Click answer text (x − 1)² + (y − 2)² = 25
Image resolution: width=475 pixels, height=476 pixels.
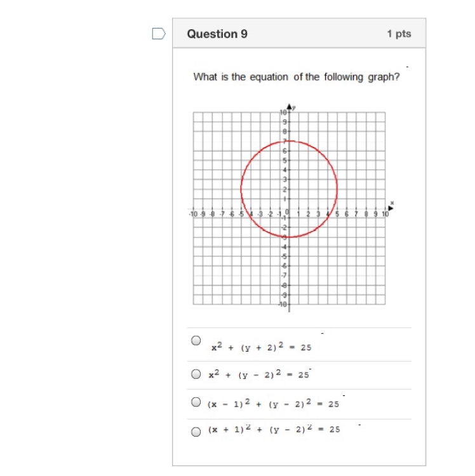point(273,404)
